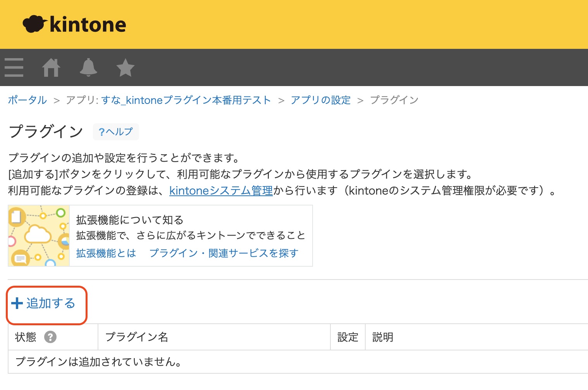The height and width of the screenshot is (390, 588).
Task: Open プラグイン・関連サービスを探す link
Action: (x=224, y=253)
